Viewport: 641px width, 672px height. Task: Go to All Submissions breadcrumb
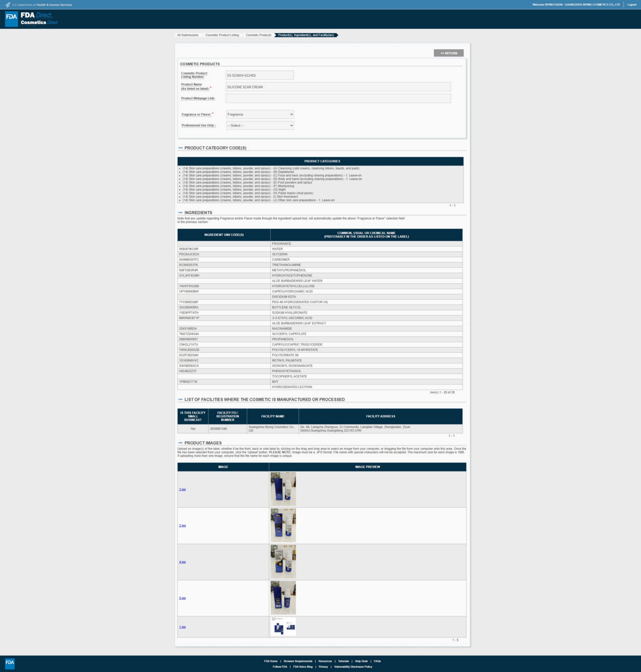pyautogui.click(x=188, y=35)
